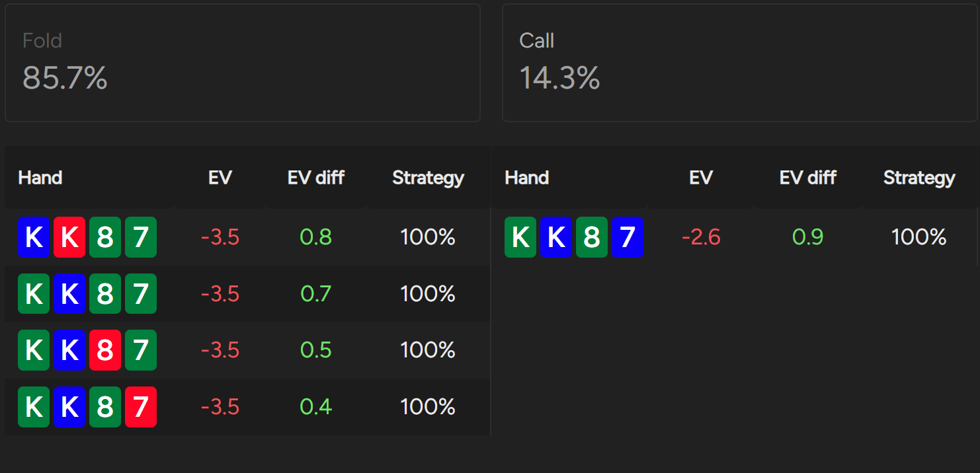
Task: Sort Call table by the Strategy header
Action: point(919,178)
